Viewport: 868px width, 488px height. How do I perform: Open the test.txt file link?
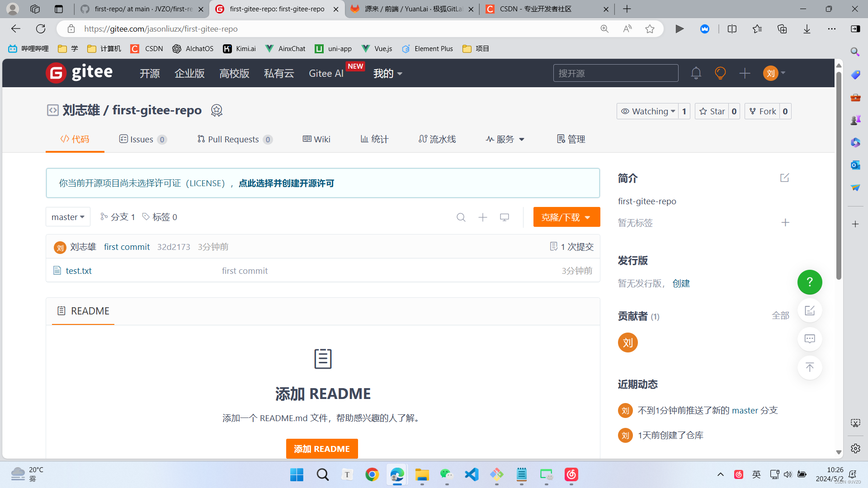79,271
